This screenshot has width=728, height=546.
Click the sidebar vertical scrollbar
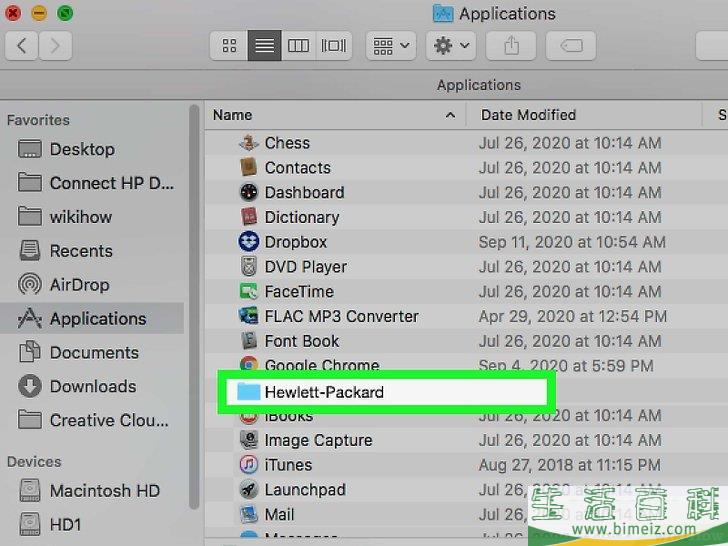click(194, 307)
